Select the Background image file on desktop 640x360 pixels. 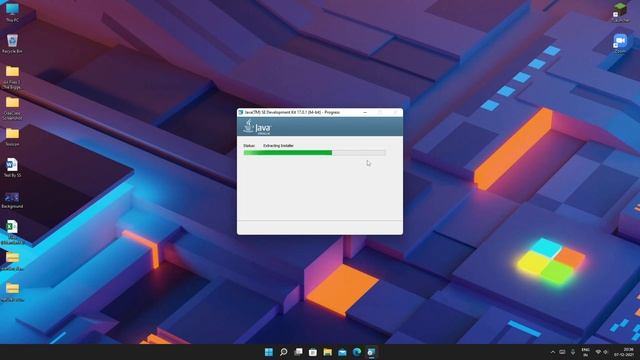tap(12, 199)
